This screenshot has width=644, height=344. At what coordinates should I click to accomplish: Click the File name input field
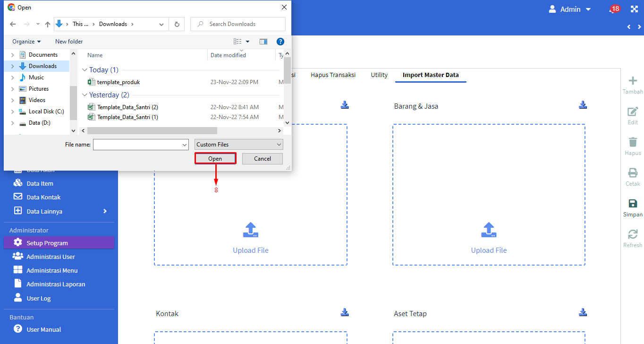pos(137,145)
